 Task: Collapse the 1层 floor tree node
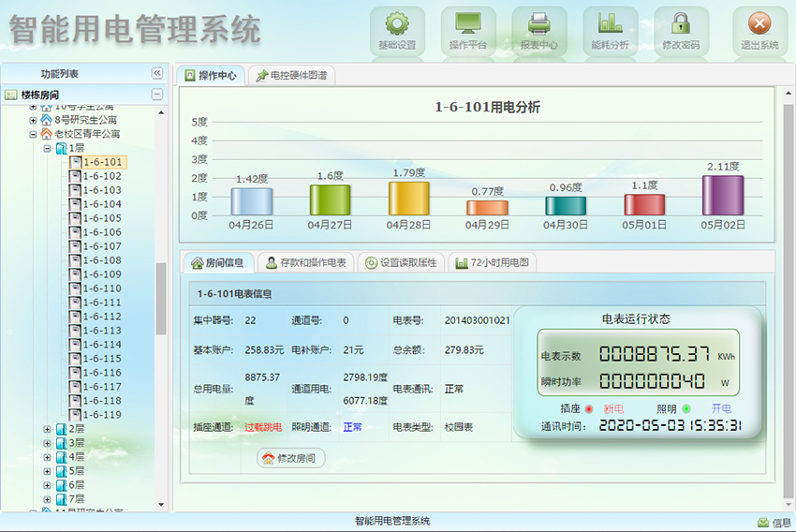(47, 148)
